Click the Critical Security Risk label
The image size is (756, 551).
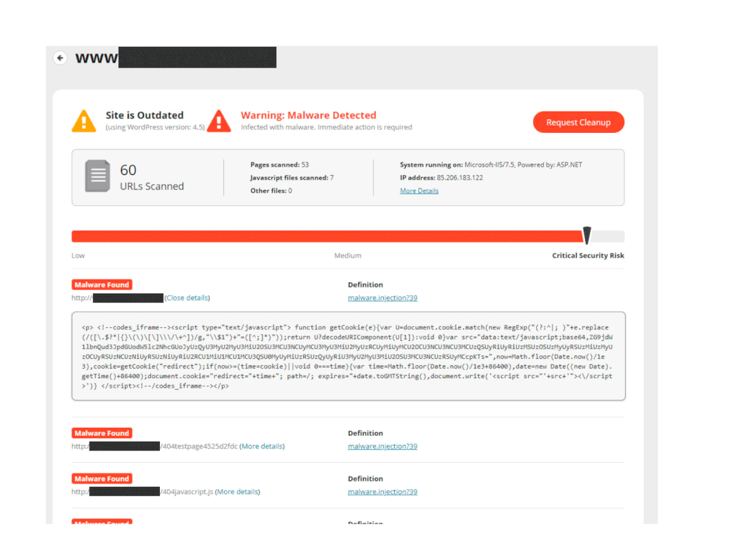coord(588,256)
